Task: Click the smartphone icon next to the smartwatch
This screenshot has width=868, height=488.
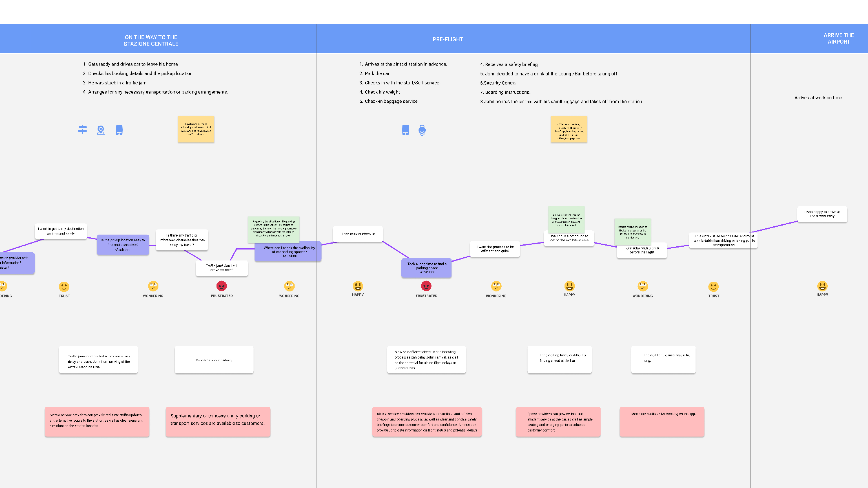Action: 405,130
